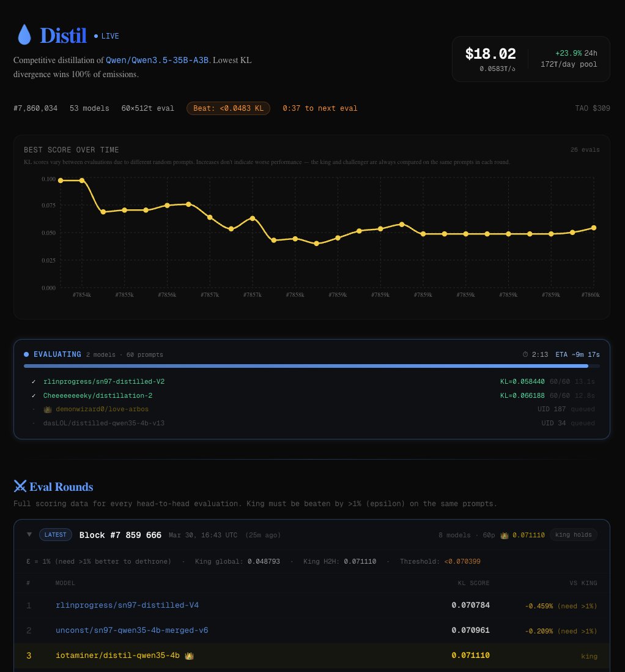Click the checkmark beside Cheeeeeeeeky/distillation-2

(x=34, y=395)
